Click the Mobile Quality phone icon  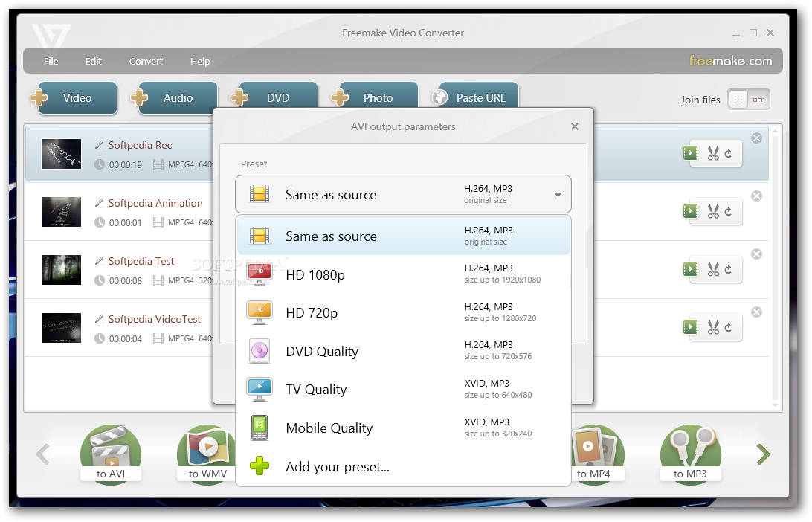pos(260,428)
